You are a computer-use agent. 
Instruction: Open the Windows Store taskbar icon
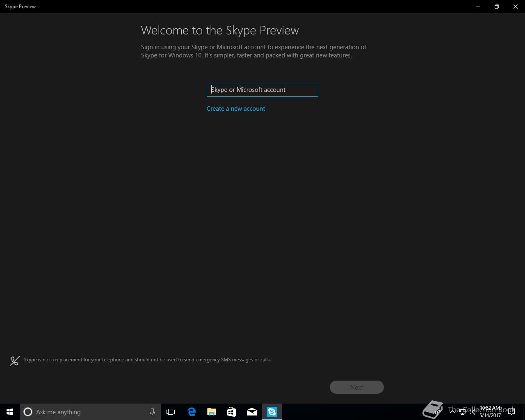(231, 412)
